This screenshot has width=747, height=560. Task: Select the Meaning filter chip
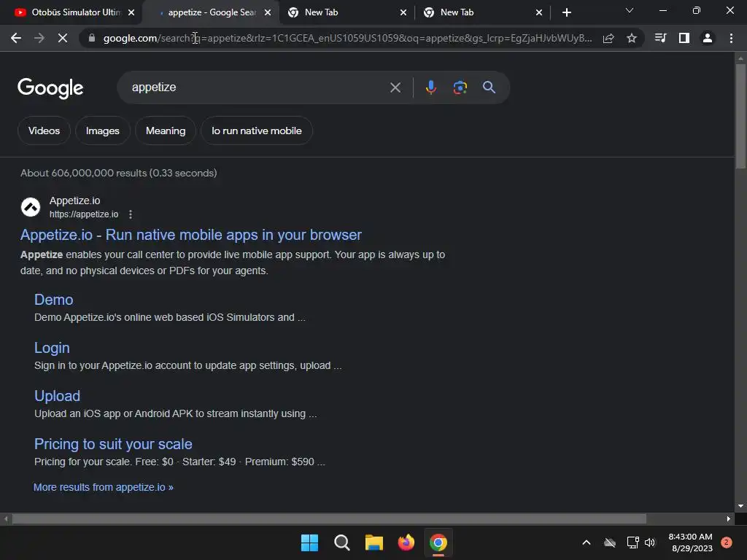pyautogui.click(x=166, y=131)
